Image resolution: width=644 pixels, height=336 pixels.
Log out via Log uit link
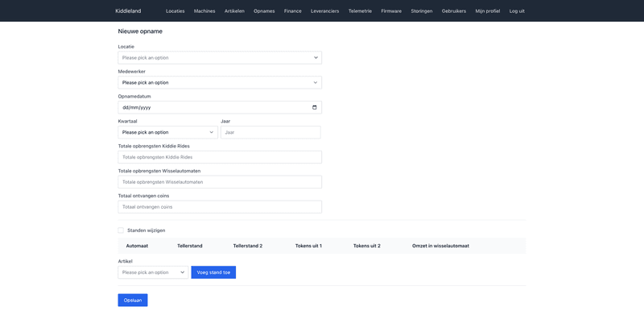pos(517,10)
